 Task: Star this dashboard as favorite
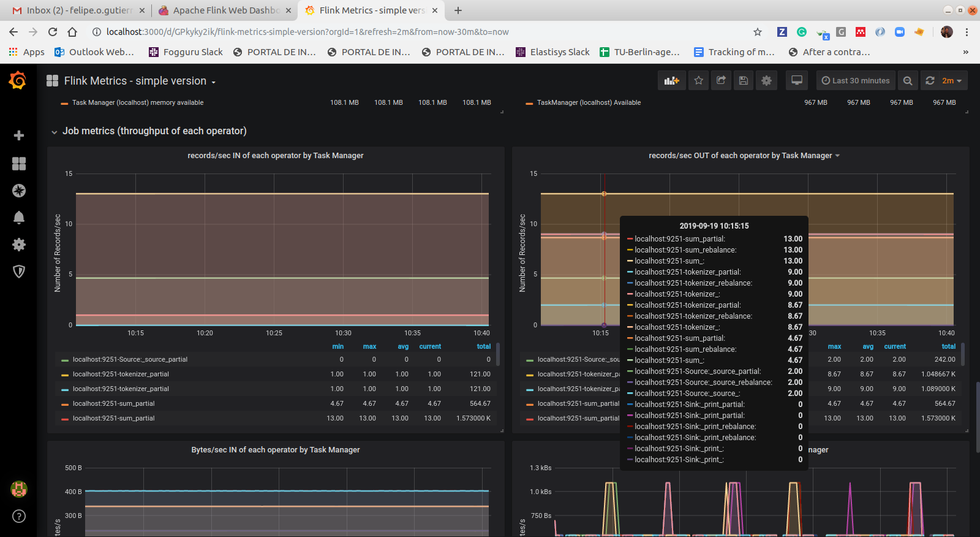pos(699,81)
